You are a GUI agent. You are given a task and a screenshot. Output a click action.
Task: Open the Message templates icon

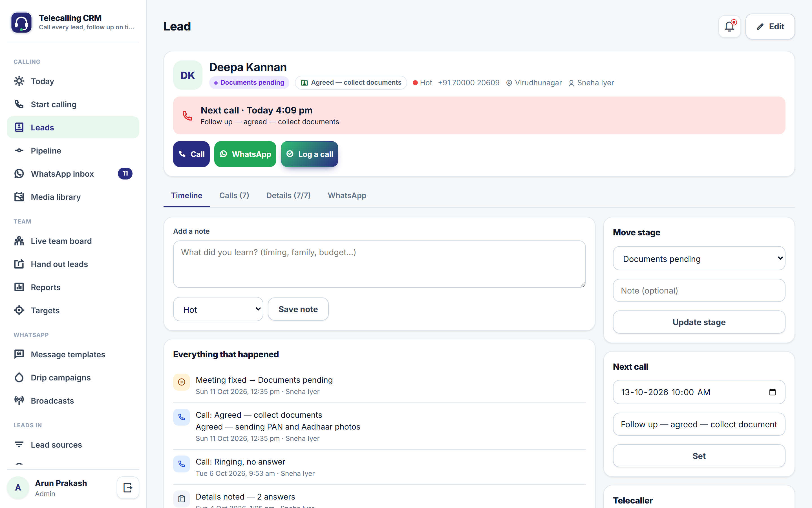pos(19,354)
